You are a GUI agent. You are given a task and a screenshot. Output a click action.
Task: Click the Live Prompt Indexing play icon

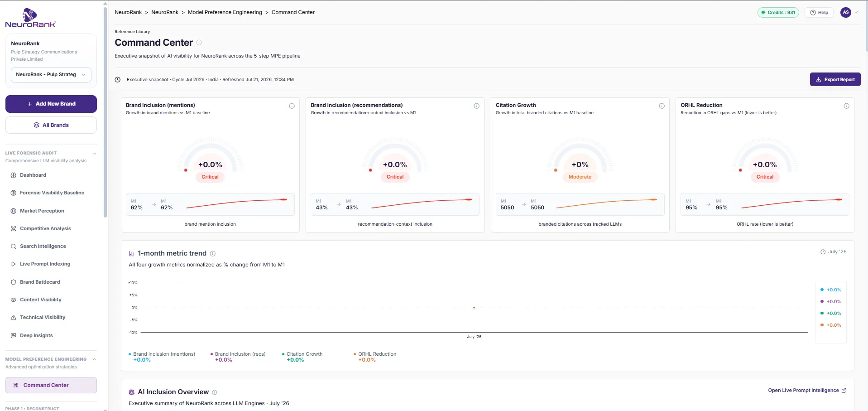point(14,264)
